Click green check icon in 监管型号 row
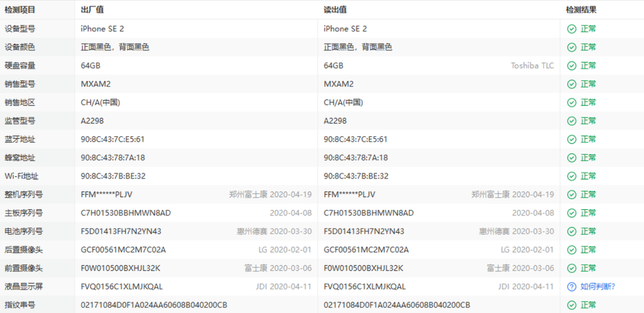 (572, 121)
